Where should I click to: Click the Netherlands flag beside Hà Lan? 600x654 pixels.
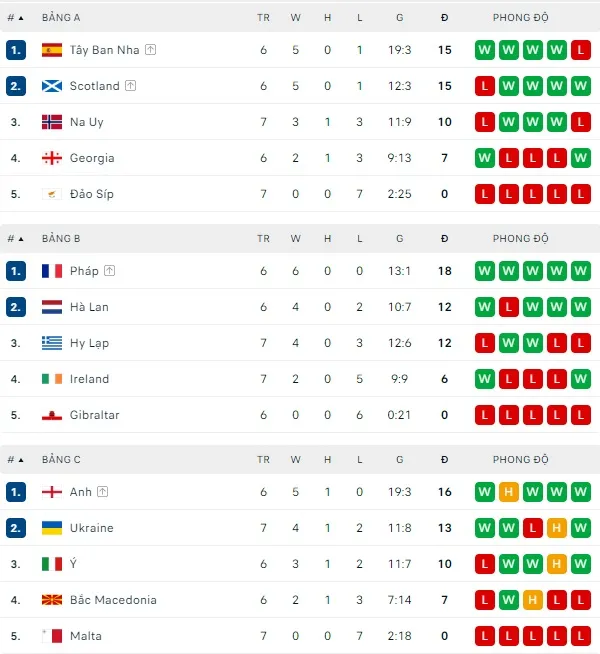pos(52,307)
